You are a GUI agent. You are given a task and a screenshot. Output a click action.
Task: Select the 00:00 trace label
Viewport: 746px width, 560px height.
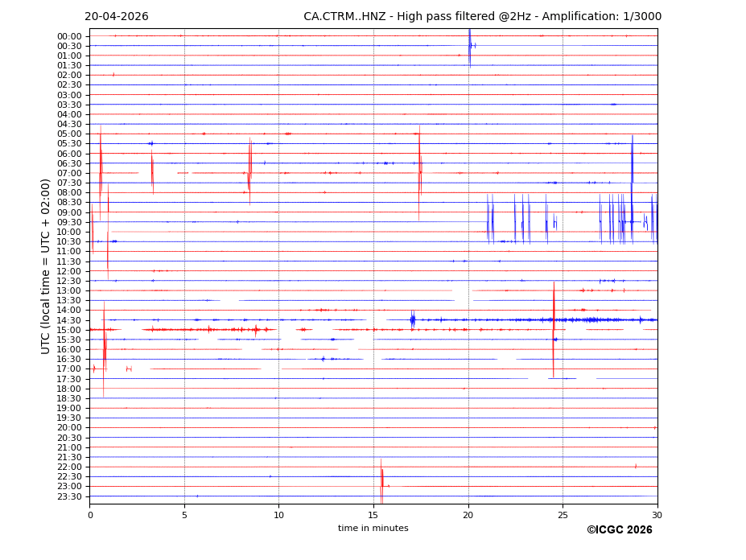(x=68, y=36)
